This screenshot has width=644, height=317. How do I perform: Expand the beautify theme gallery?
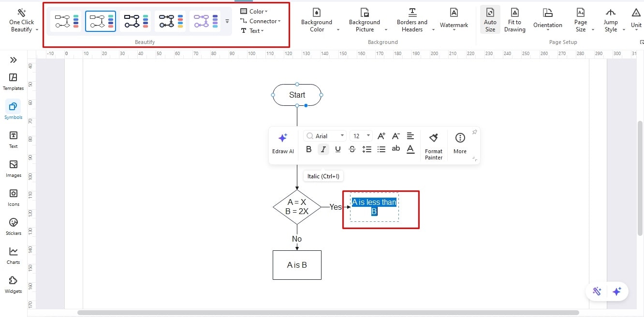(x=227, y=21)
